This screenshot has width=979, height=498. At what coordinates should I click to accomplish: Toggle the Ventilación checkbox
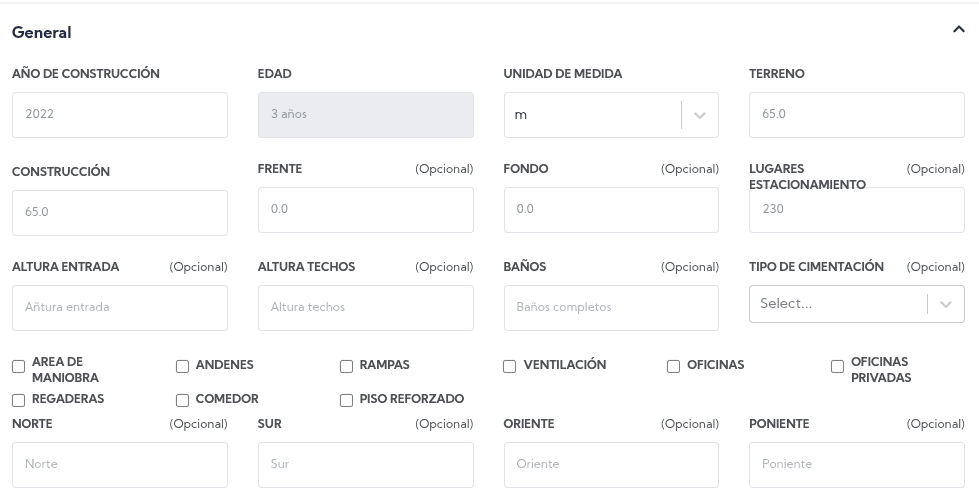coord(510,367)
